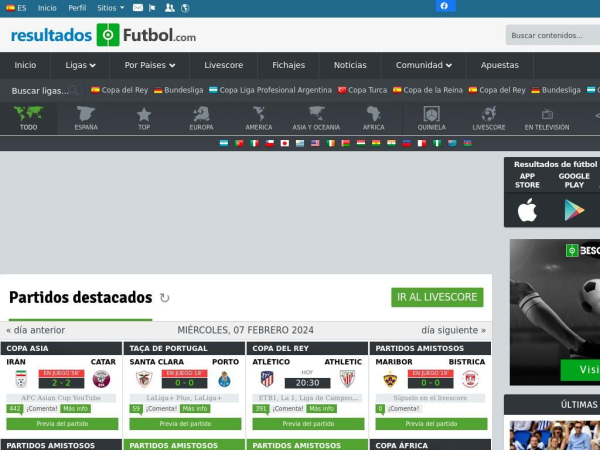
Task: Open Livescore in the main navigation
Action: tap(223, 65)
